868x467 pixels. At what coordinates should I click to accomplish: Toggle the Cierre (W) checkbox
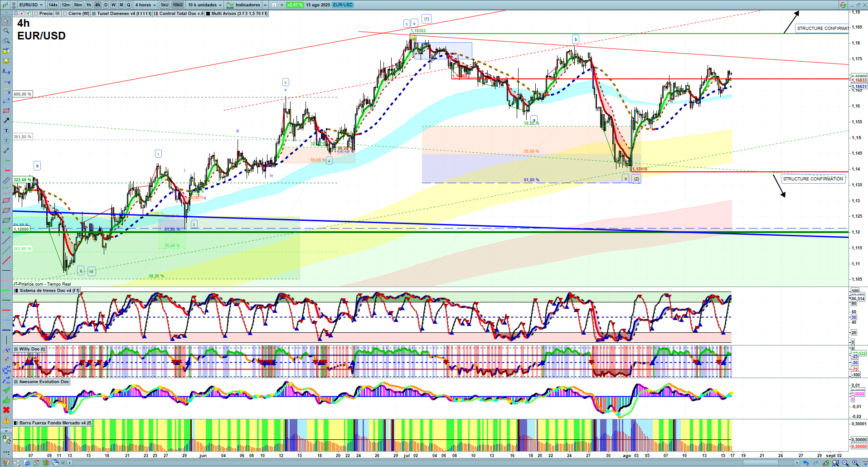pyautogui.click(x=65, y=14)
